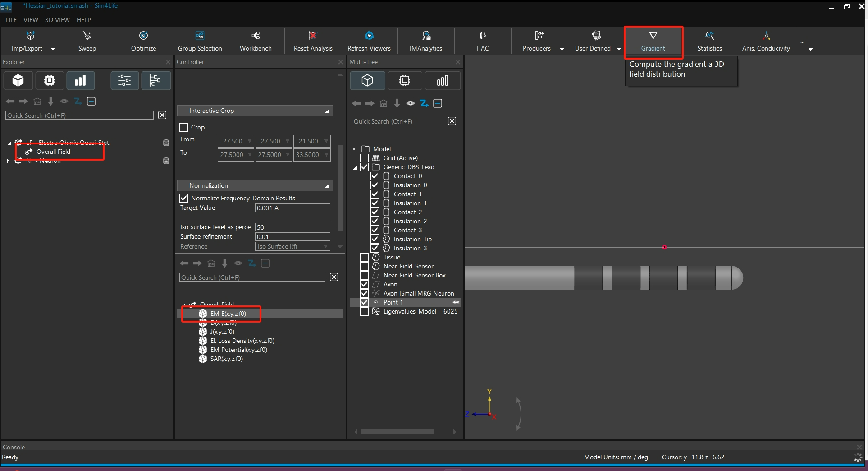The height and width of the screenshot is (471, 868).
Task: Collapse the Generic_DBS_Lead tree node
Action: coord(355,167)
